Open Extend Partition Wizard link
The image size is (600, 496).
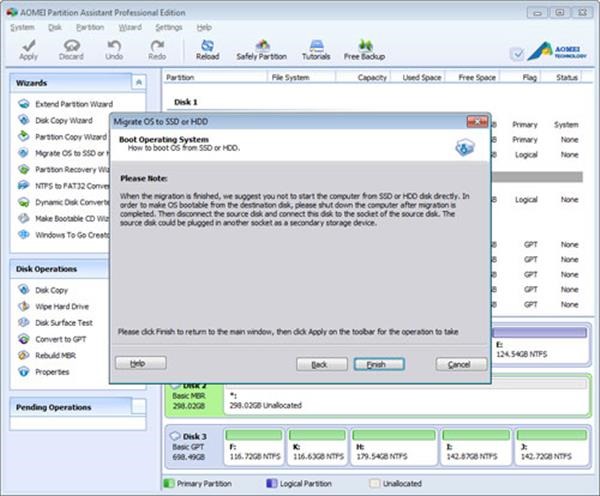(x=74, y=104)
